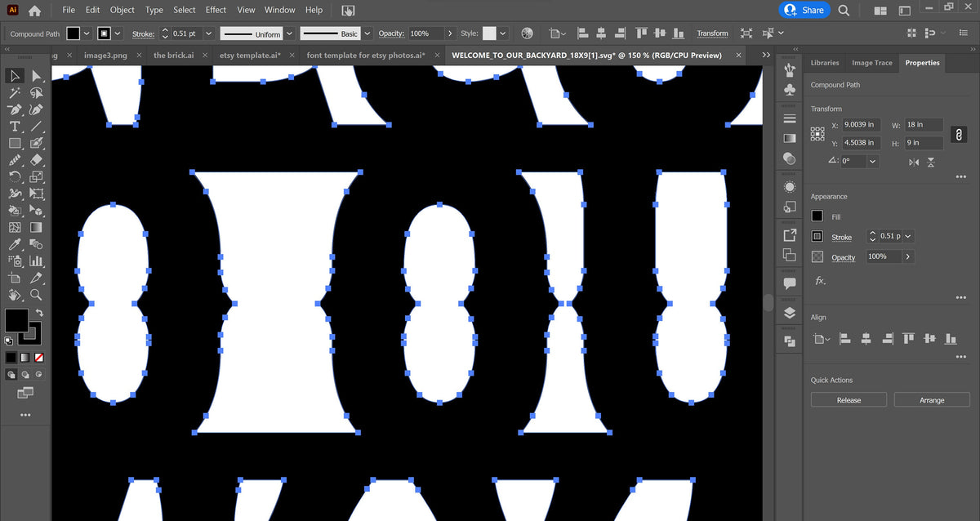Click the Share button
Viewport: 980px width, 521px height.
point(804,11)
